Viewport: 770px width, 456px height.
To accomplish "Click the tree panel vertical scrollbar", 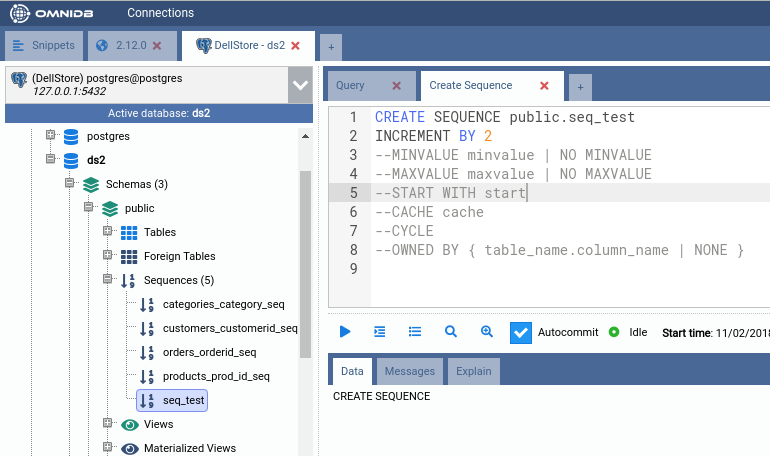I will 305,260.
